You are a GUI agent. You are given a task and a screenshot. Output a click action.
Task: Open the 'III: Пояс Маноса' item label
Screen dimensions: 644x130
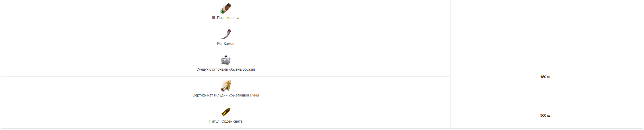click(226, 18)
